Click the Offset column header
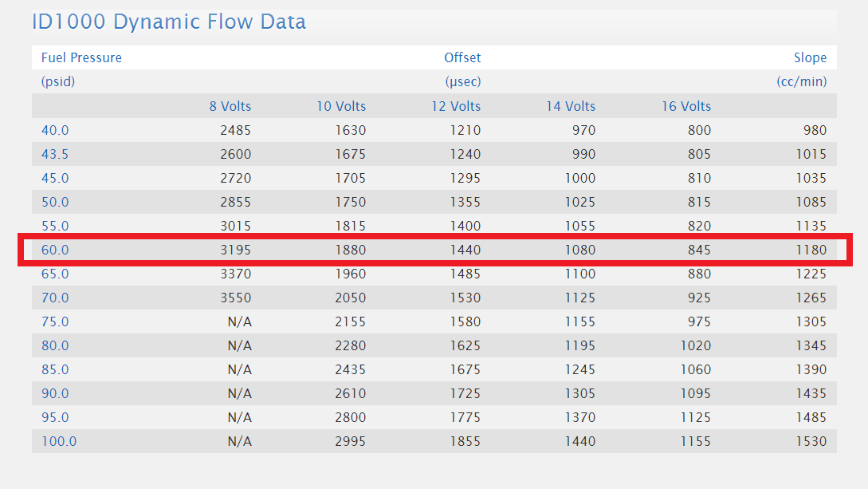 click(x=462, y=57)
